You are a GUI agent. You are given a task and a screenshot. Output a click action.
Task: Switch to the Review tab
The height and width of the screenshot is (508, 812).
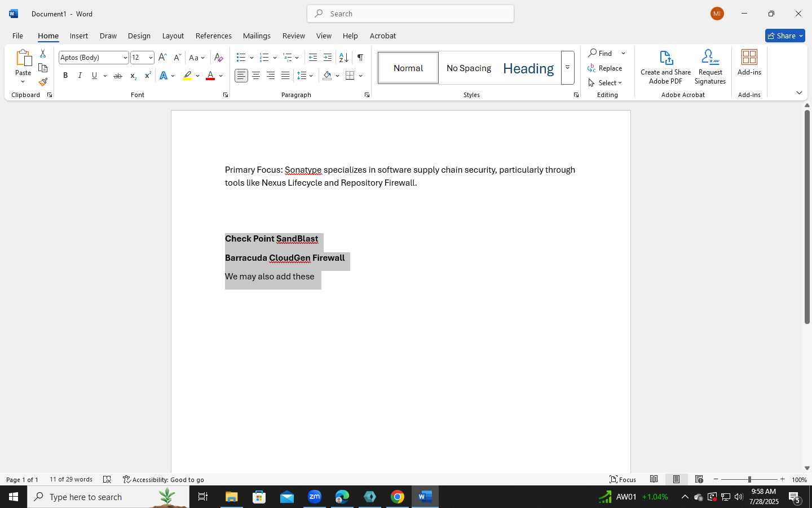[294, 36]
